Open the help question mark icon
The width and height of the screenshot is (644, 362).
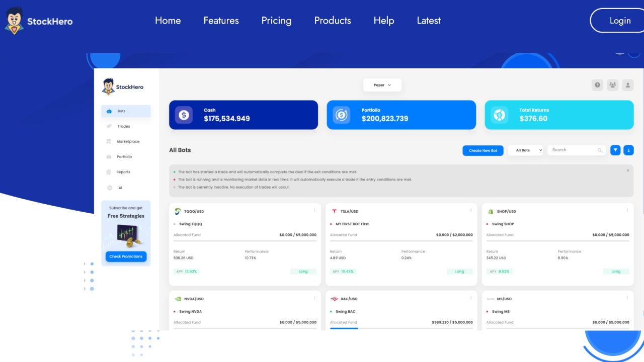click(x=597, y=85)
